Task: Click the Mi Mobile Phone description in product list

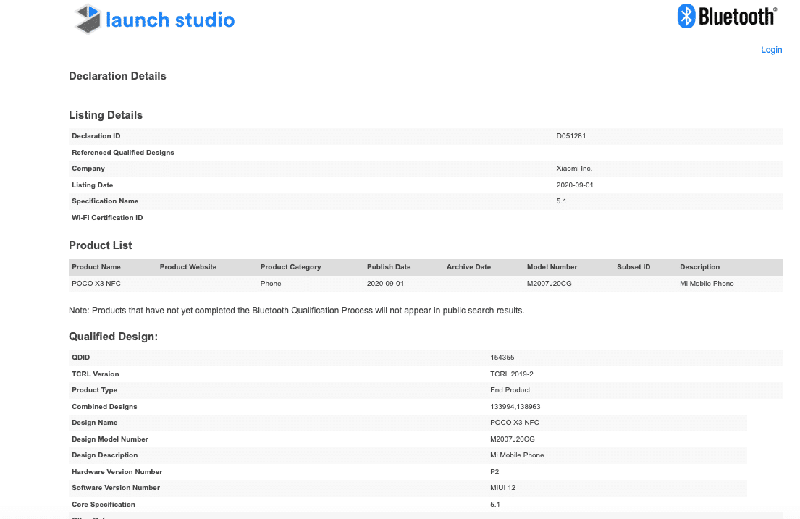Action: (707, 284)
